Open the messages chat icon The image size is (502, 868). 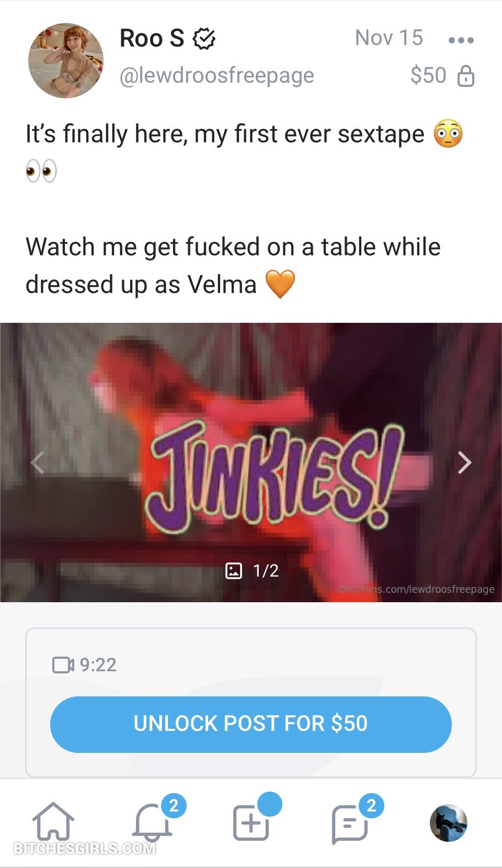click(349, 824)
